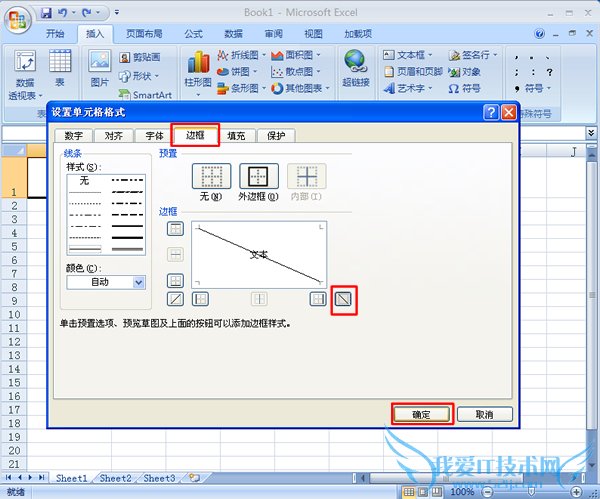
Task: Toggle right border button
Action: [318, 299]
